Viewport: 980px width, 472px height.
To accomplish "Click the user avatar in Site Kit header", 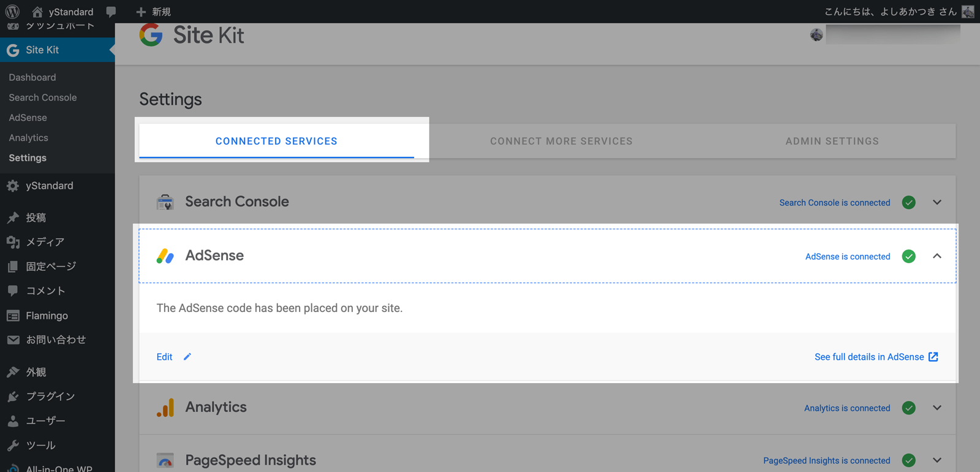I will (x=816, y=35).
